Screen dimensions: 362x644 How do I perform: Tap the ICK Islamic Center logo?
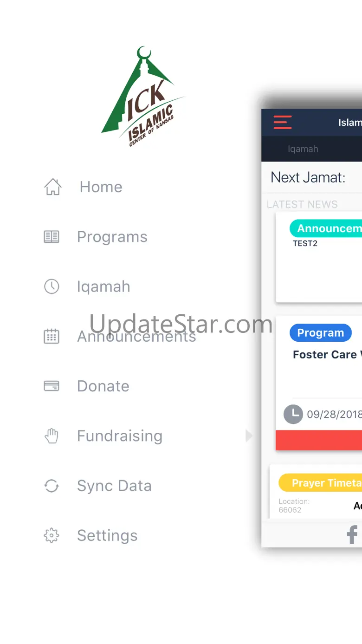tap(142, 97)
